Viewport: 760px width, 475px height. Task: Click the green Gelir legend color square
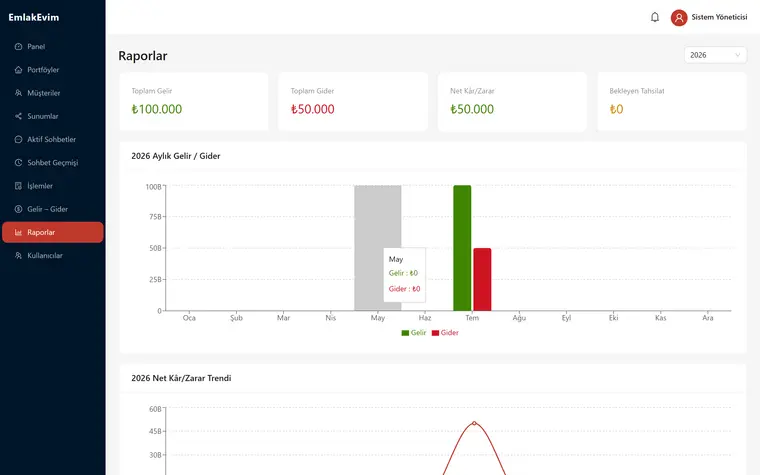coord(405,333)
